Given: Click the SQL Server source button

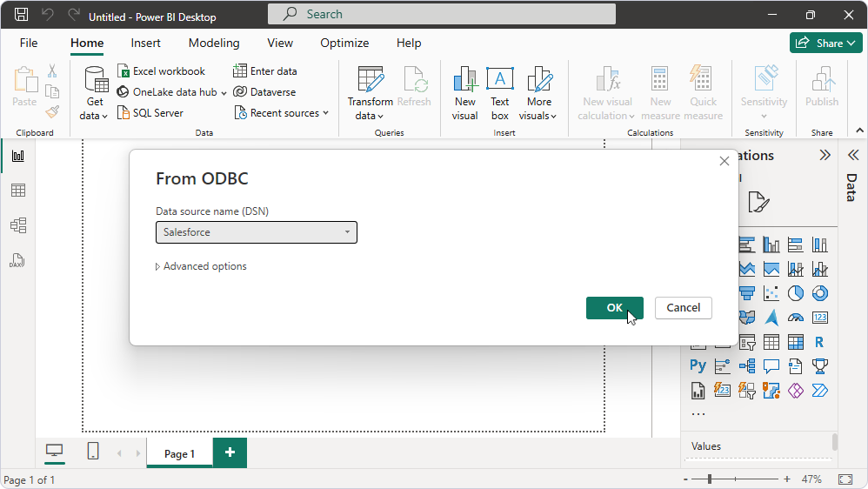Looking at the screenshot, I should [150, 113].
